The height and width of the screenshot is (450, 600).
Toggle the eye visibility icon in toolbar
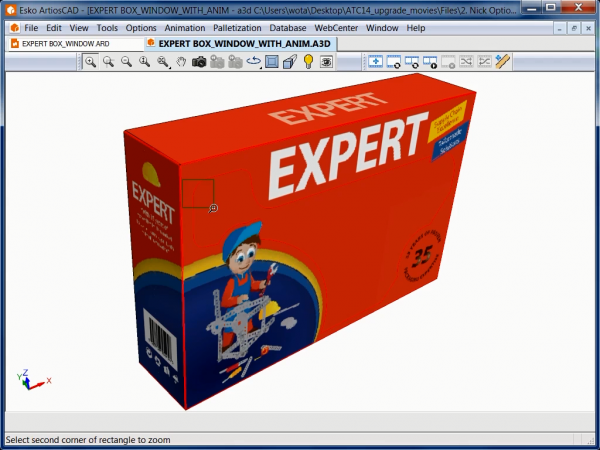point(326,62)
